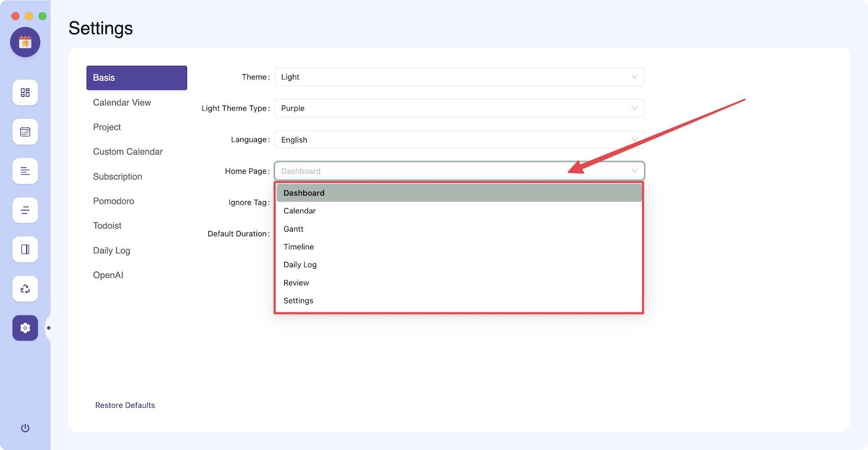
Task: Select the Settings option in dropdown list
Action: [x=299, y=301]
